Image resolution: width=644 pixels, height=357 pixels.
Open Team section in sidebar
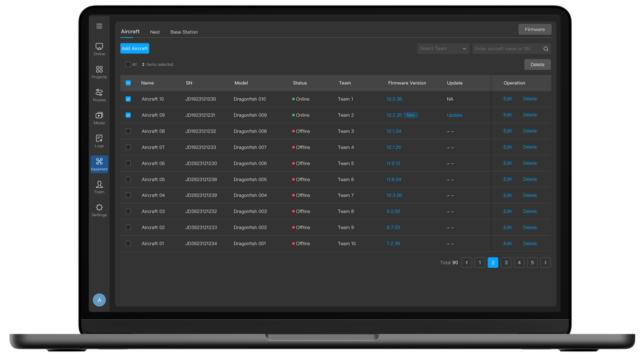click(x=99, y=186)
